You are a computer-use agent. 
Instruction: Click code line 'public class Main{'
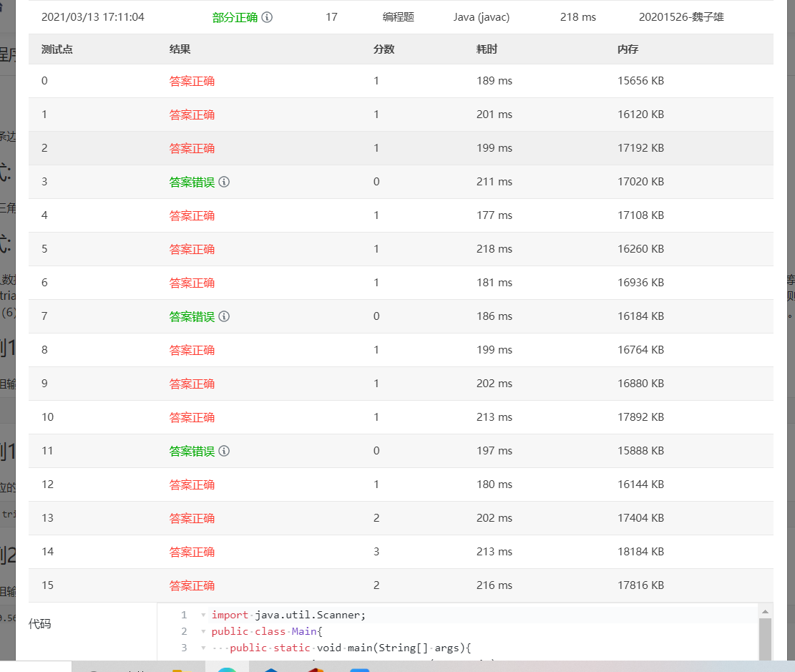tap(267, 631)
